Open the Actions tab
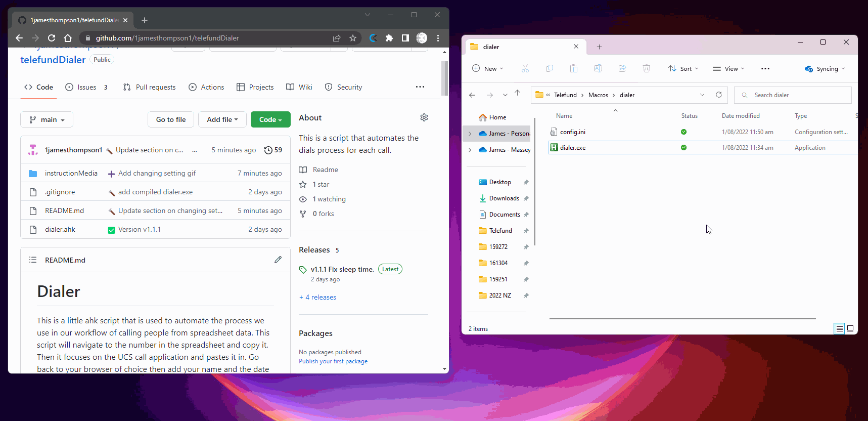Image resolution: width=868 pixels, height=421 pixels. 206,87
